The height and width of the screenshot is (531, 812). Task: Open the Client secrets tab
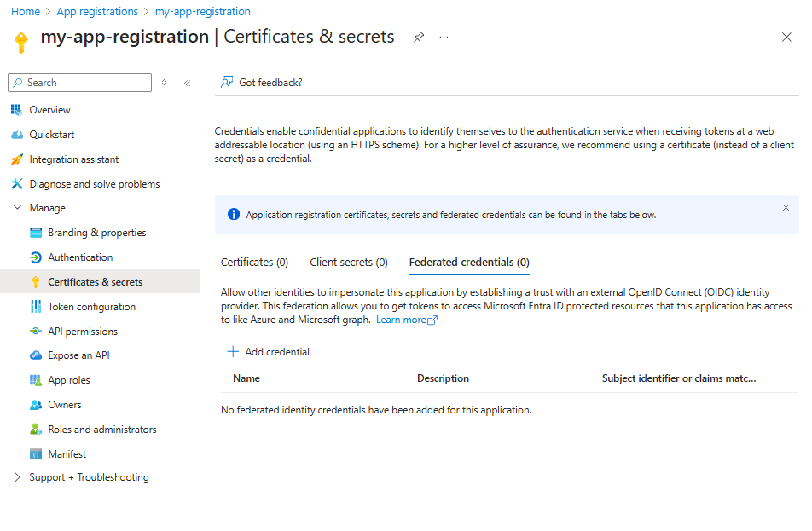coord(349,262)
